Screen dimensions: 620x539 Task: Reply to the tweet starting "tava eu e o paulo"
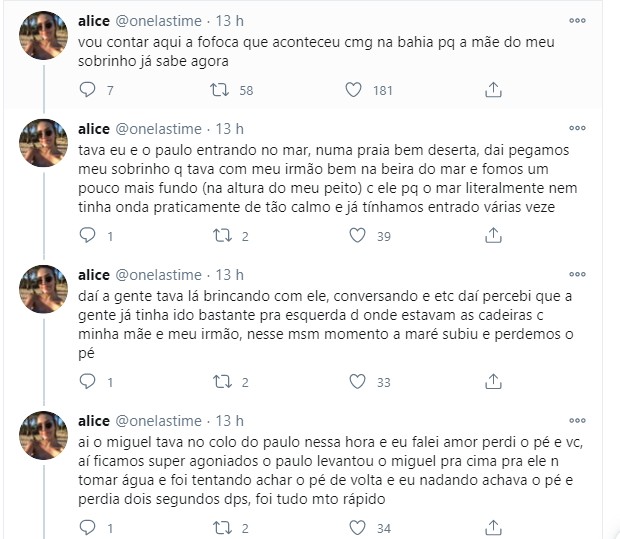point(87,236)
